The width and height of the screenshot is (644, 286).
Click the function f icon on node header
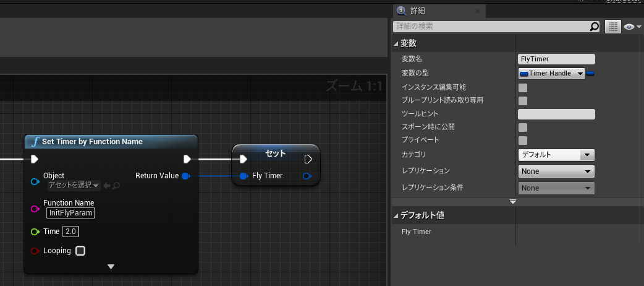(35, 142)
